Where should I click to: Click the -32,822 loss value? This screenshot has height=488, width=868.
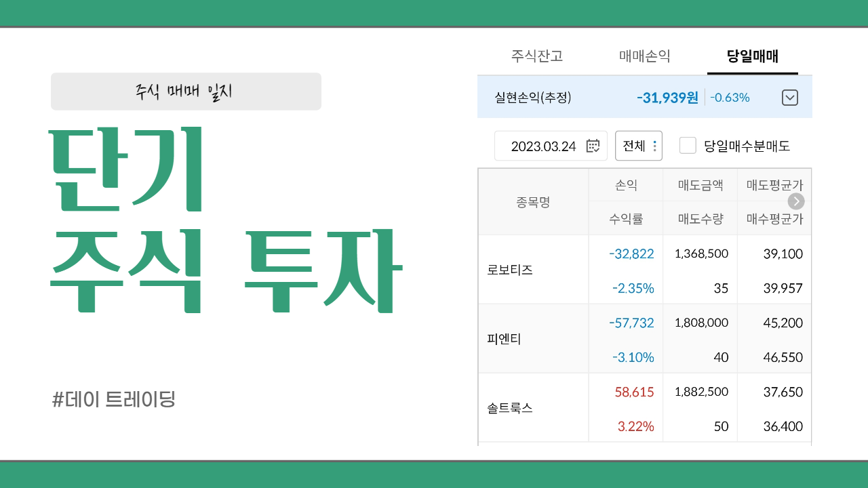[x=631, y=254]
